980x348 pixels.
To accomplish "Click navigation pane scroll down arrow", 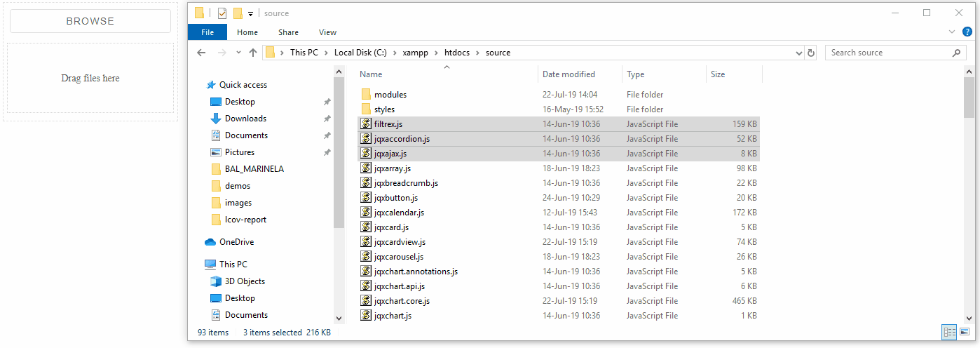I will [x=339, y=318].
